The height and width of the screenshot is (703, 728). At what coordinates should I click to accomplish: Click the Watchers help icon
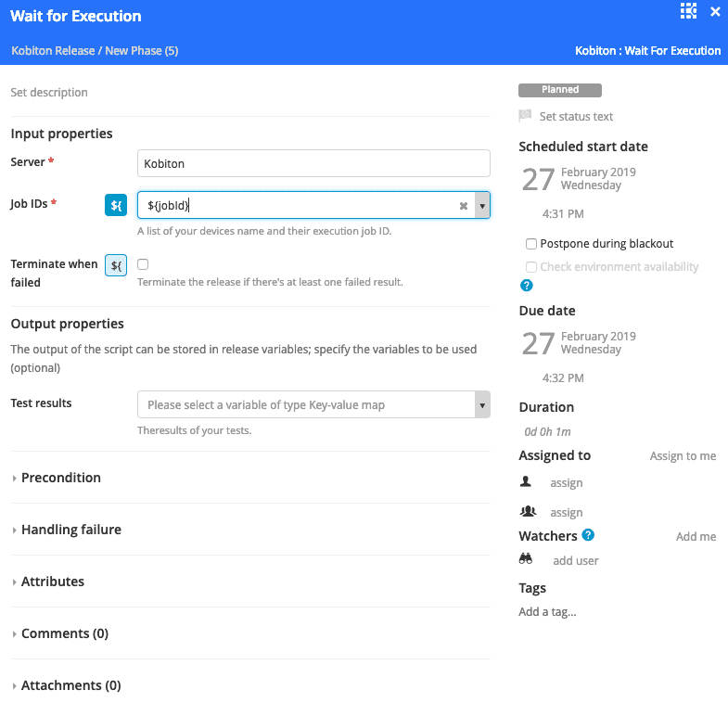click(x=588, y=535)
